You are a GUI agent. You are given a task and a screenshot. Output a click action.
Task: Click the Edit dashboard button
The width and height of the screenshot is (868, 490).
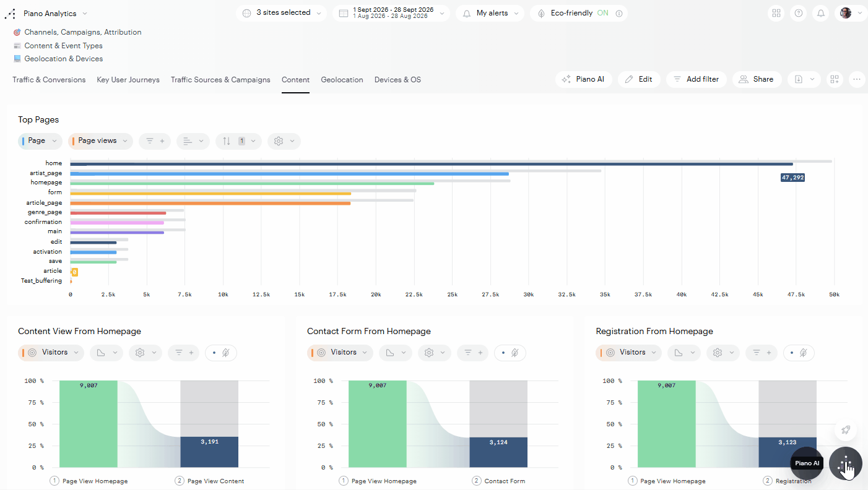pos(639,79)
